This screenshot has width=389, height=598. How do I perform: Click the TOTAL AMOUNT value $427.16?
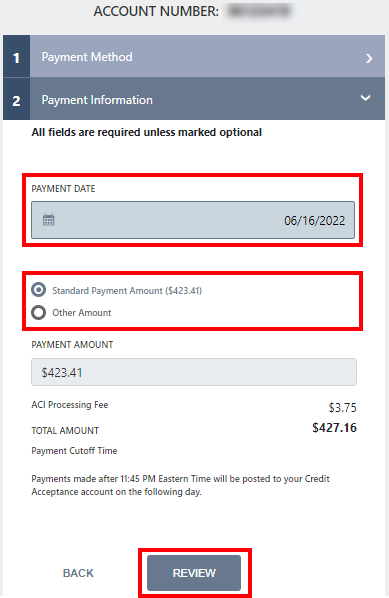pos(334,428)
